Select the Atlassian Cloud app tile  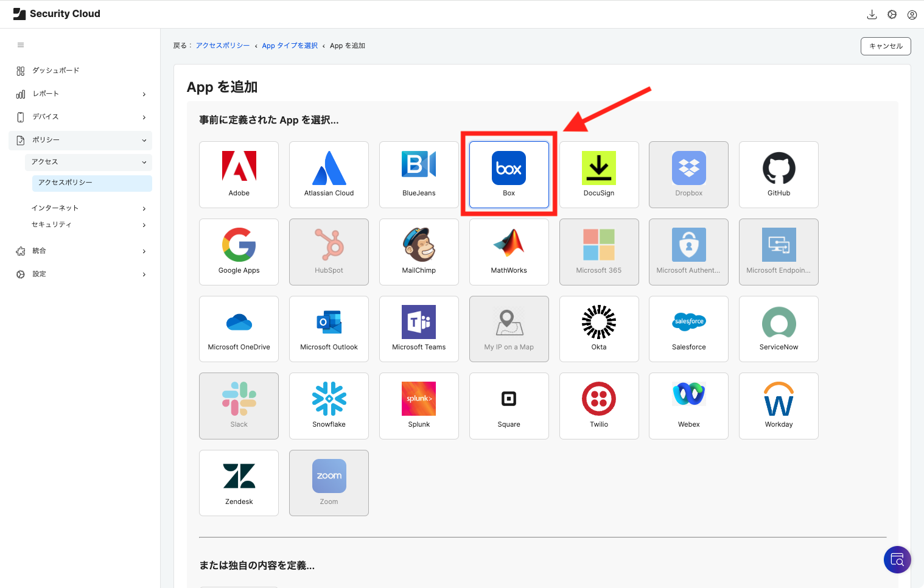(329, 175)
